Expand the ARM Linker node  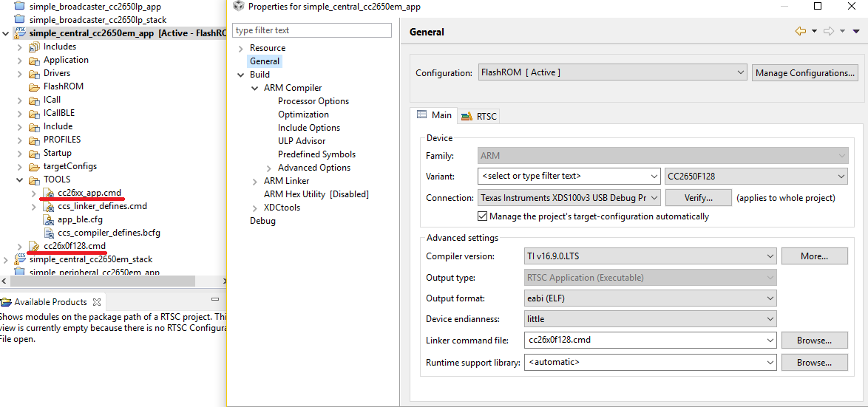[254, 182]
